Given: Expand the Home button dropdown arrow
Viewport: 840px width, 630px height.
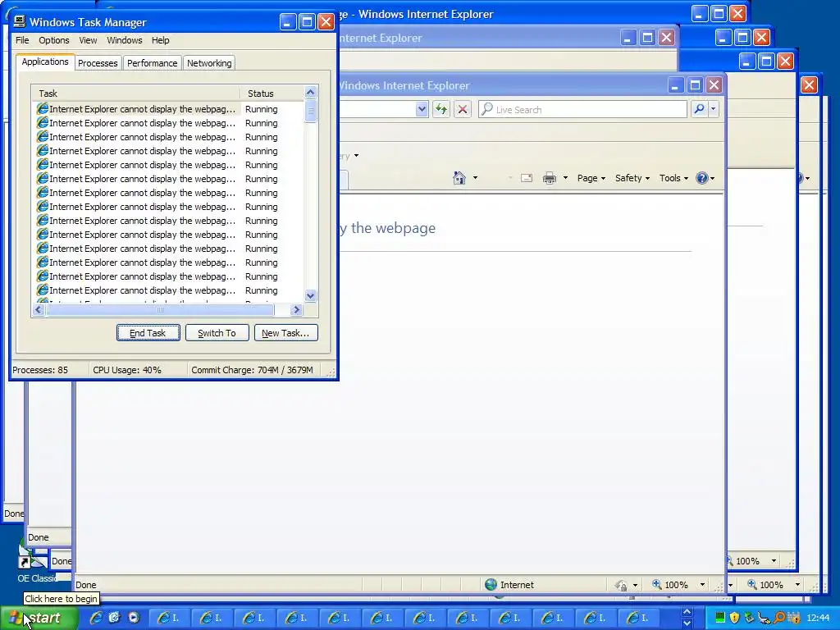Looking at the screenshot, I should tap(475, 178).
